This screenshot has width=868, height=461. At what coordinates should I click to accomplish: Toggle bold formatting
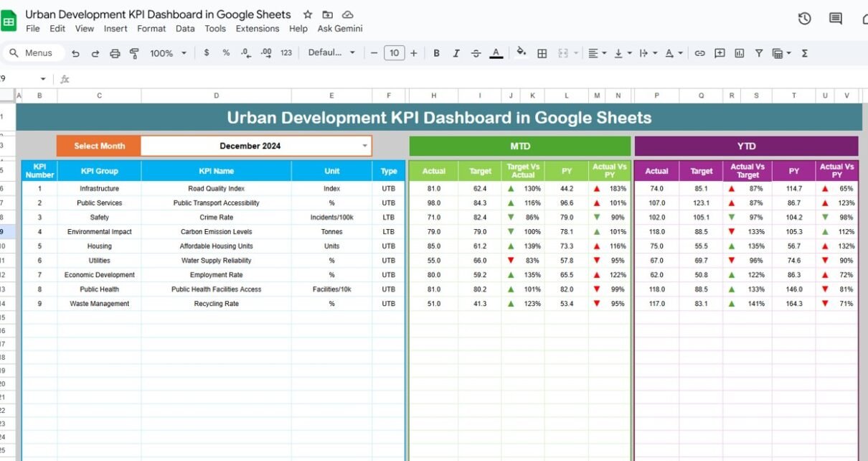click(436, 53)
